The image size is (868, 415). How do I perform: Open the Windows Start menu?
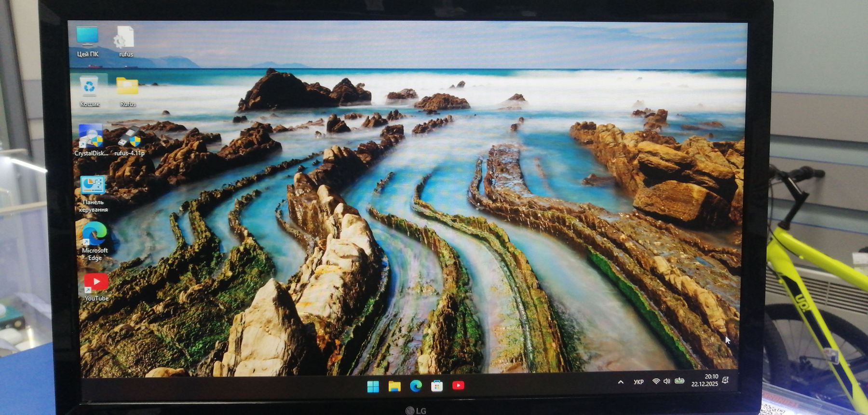(x=373, y=386)
